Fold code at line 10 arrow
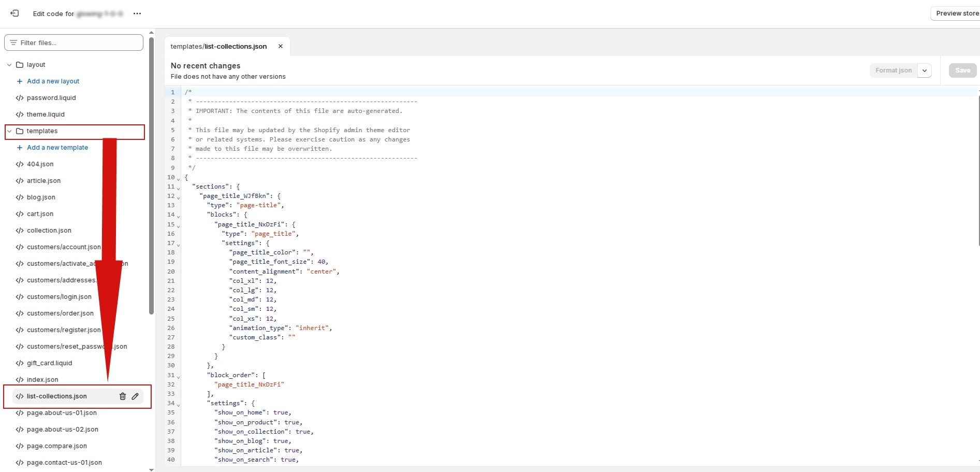The height and width of the screenshot is (472, 980). point(179,179)
